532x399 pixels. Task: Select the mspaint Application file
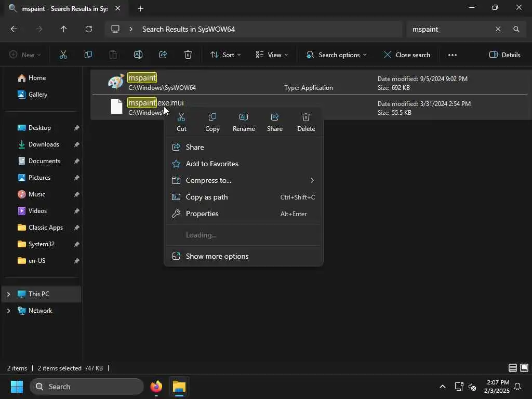tap(311, 83)
